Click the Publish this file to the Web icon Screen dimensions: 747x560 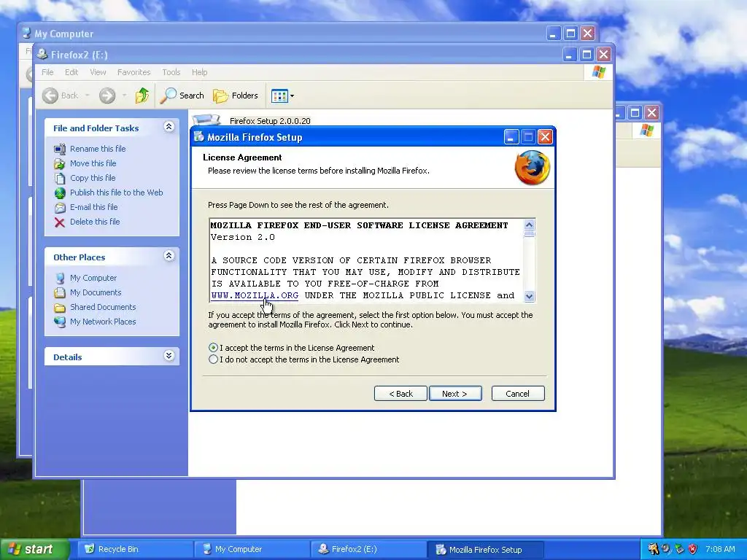60,192
